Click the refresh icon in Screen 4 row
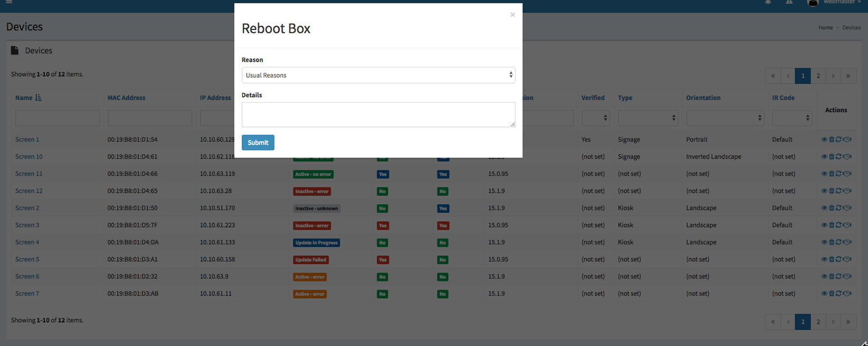The width and height of the screenshot is (868, 346). pyautogui.click(x=839, y=242)
